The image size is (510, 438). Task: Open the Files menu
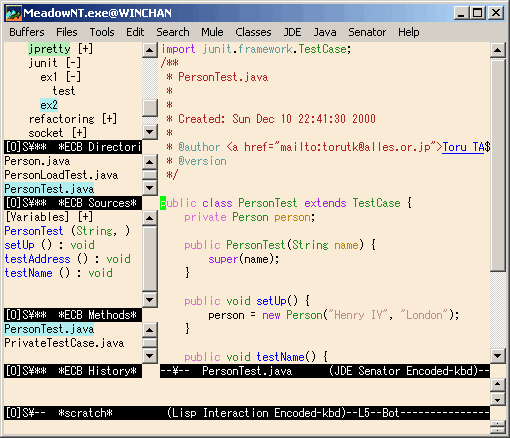67,32
